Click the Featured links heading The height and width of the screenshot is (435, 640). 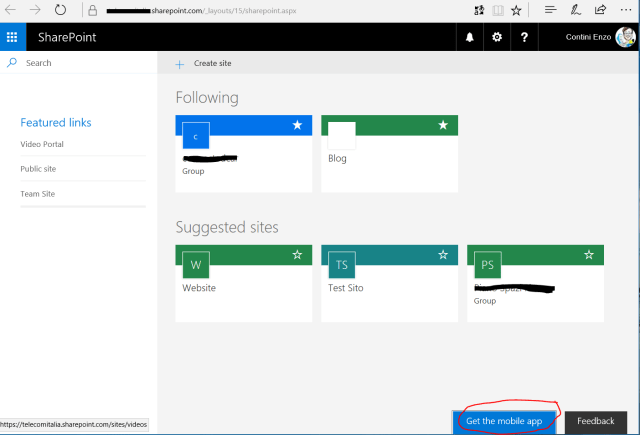[56, 122]
